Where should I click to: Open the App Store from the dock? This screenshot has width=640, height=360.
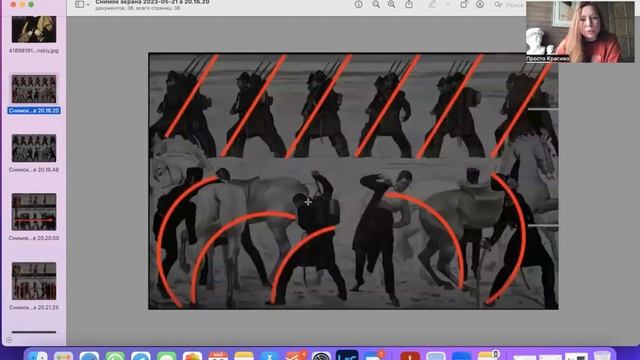[269, 356]
